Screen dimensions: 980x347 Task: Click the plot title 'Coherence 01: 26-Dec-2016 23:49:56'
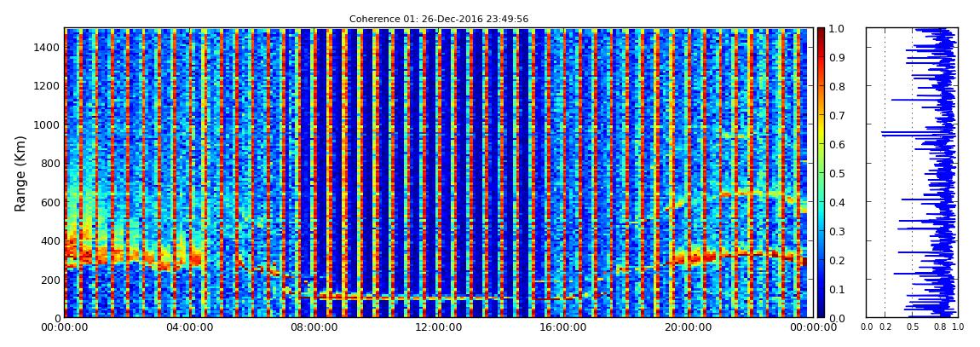[x=439, y=20]
